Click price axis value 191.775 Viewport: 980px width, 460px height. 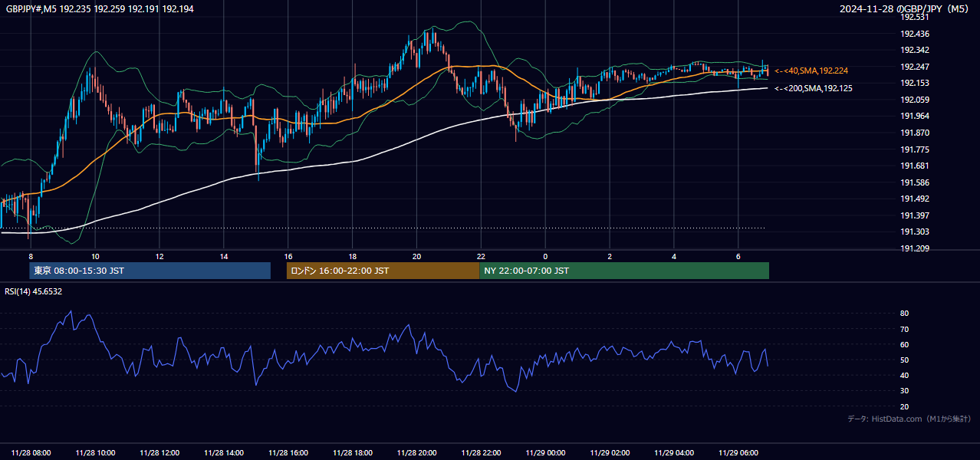[x=915, y=149]
